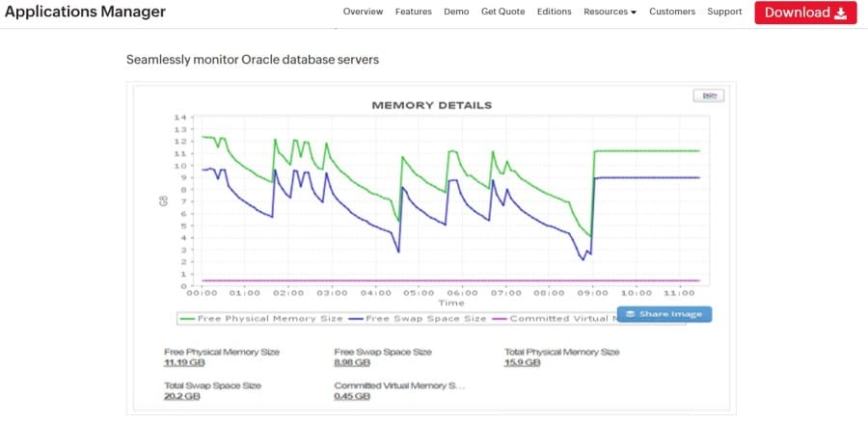Screen dimensions: 868x423
Task: Open the Demo link
Action: (456, 12)
